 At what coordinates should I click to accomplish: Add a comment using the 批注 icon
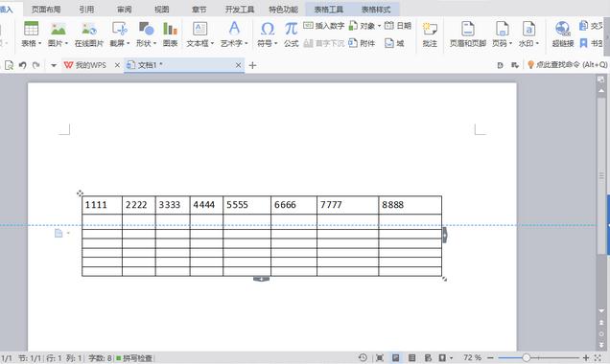coord(430,34)
